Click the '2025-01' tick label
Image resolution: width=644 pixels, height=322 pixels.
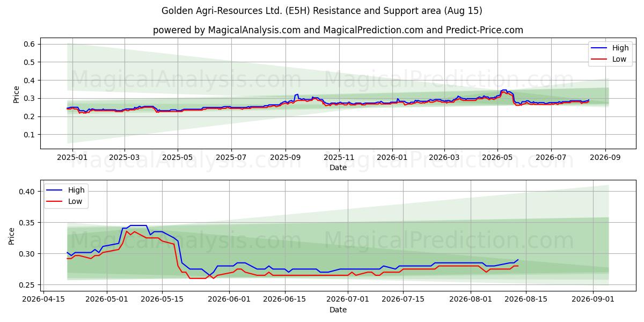71,158
